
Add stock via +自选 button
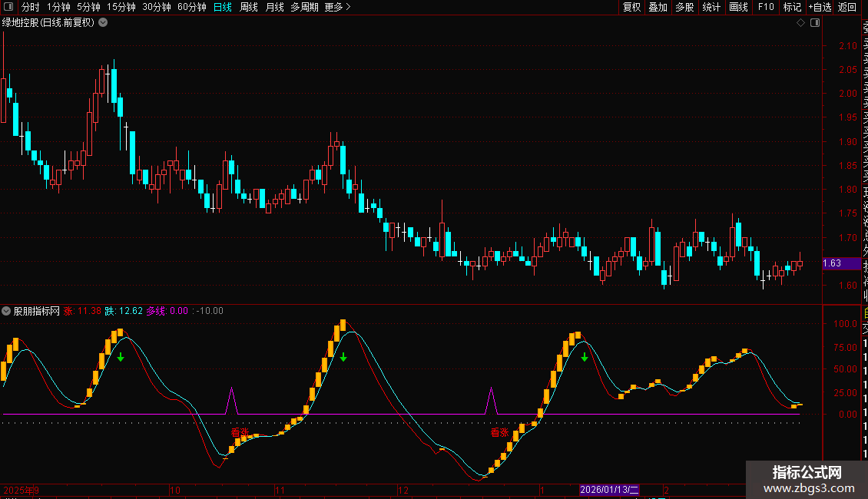(x=819, y=8)
